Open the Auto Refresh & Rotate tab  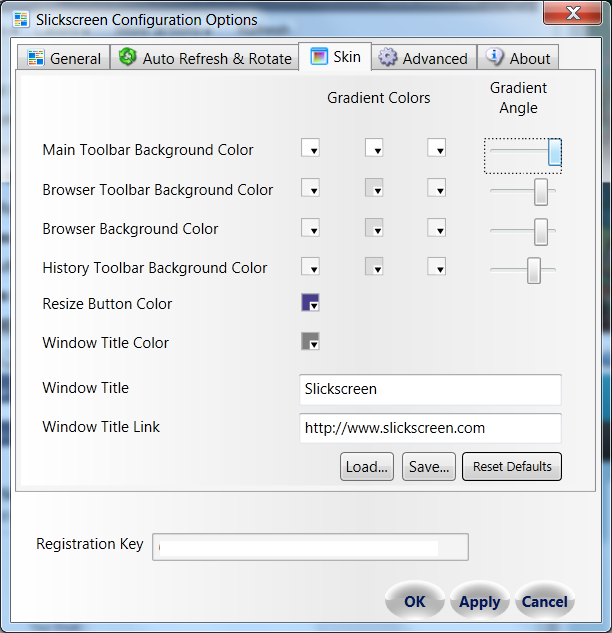tap(205, 58)
